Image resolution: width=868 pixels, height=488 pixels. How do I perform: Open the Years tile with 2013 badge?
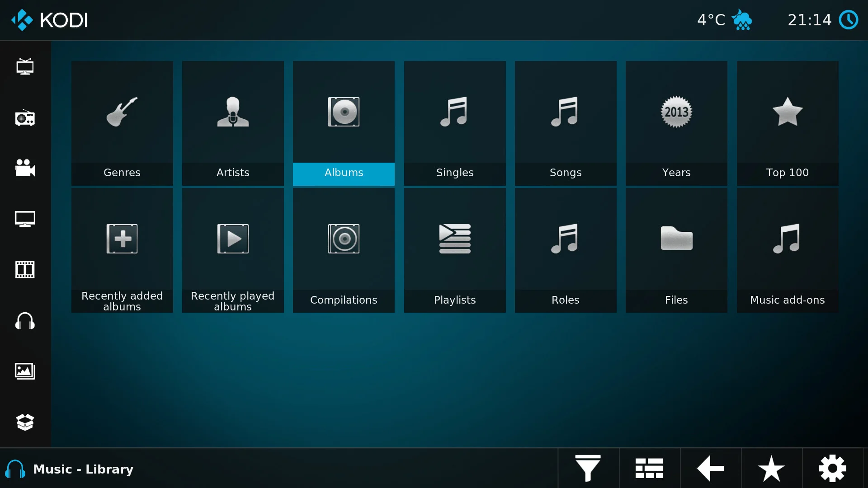click(x=676, y=123)
